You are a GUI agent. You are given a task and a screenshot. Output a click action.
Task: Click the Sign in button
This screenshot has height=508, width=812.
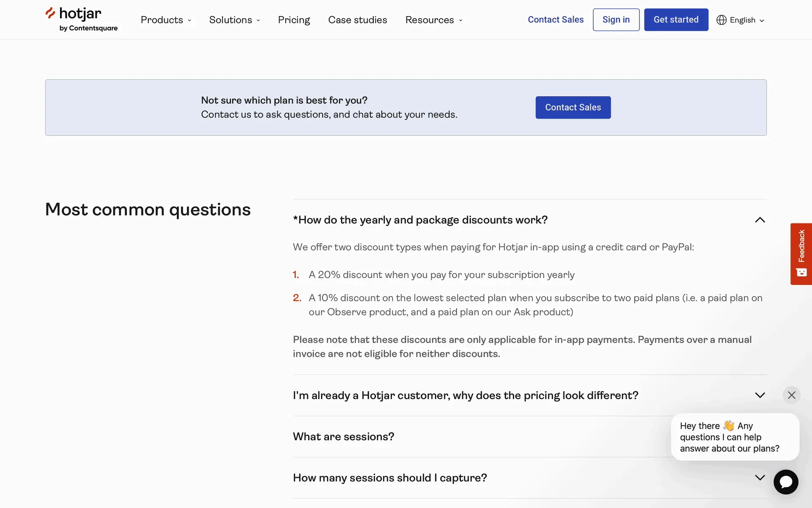click(616, 19)
